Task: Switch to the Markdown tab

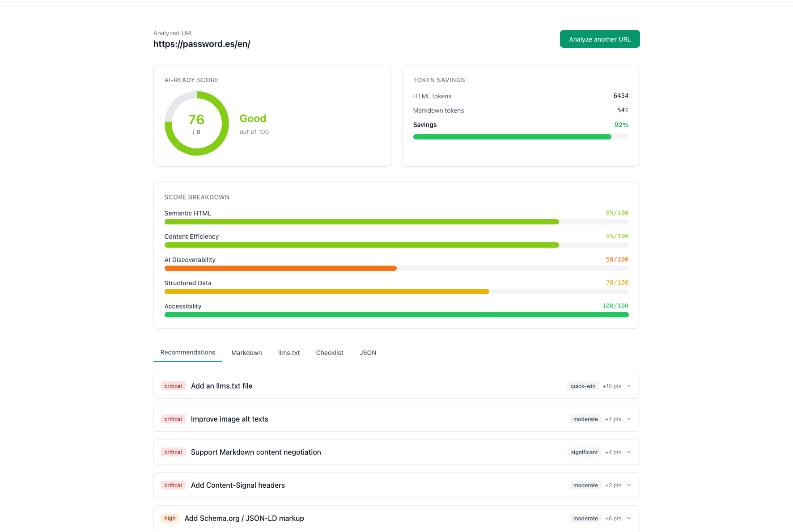Action: (246, 353)
